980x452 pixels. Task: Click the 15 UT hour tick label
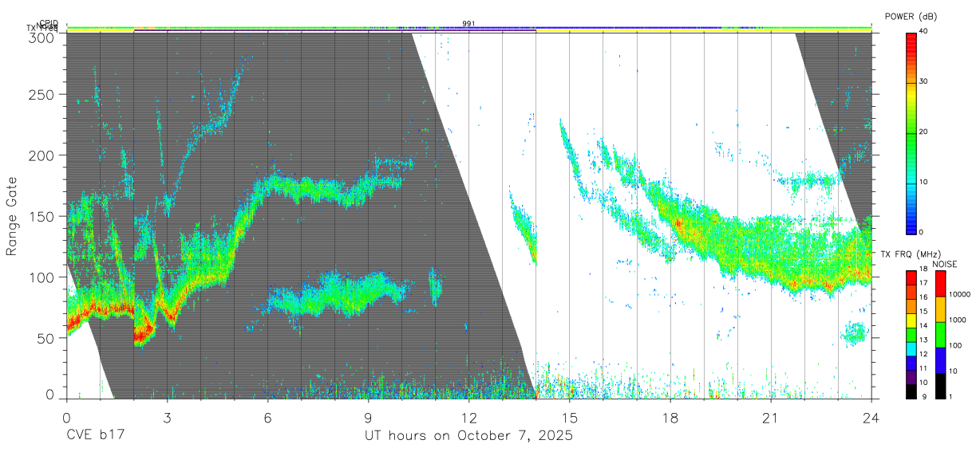coord(569,417)
